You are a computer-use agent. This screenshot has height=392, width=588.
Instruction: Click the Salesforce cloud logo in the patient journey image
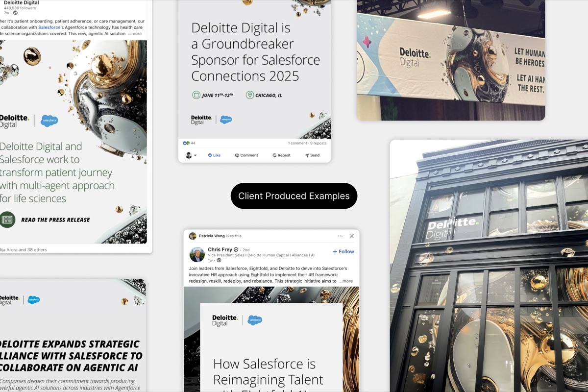coord(49,121)
